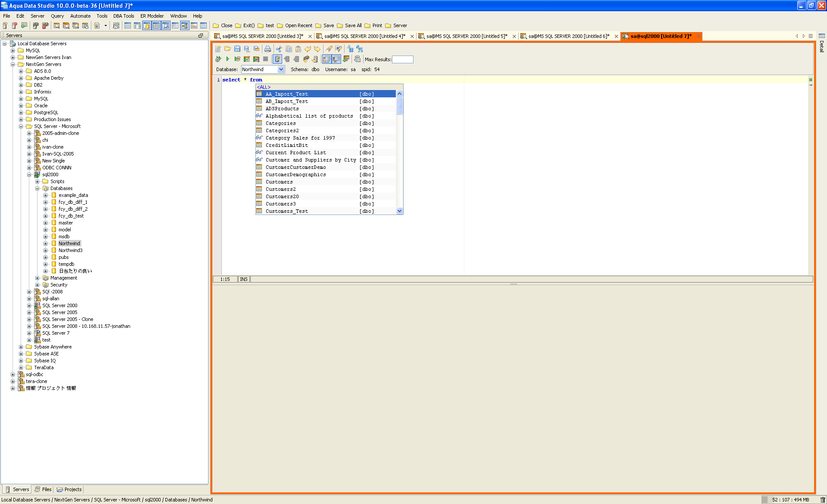Click the autocomplete list scrollbar down arrow
Viewport: 827px width, 504px height.
click(x=399, y=211)
